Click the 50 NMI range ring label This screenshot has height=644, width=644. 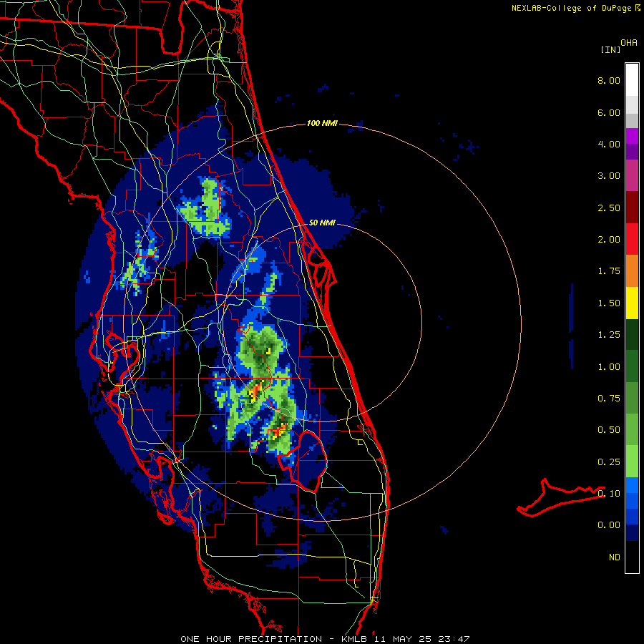[322, 223]
